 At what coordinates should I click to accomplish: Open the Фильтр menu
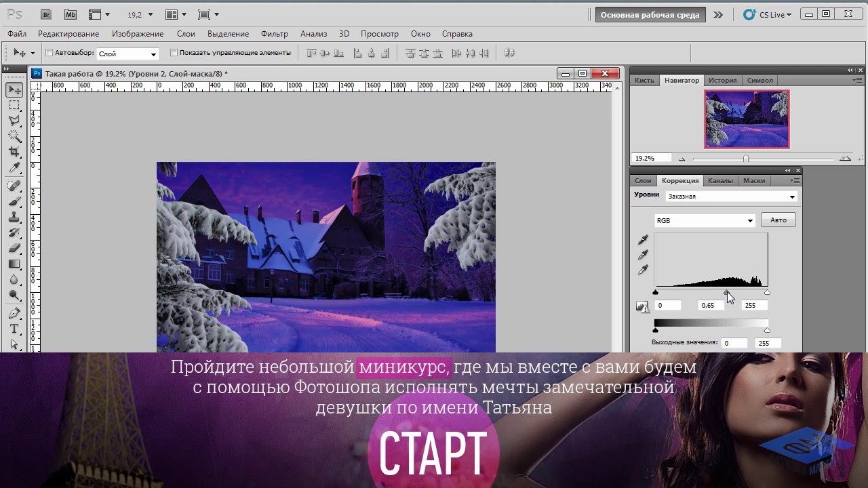pyautogui.click(x=275, y=34)
